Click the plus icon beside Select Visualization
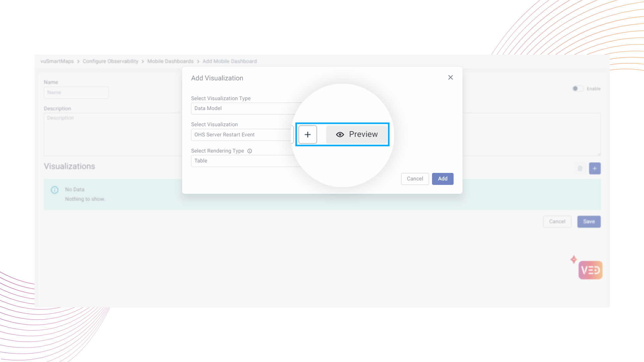 pyautogui.click(x=308, y=134)
